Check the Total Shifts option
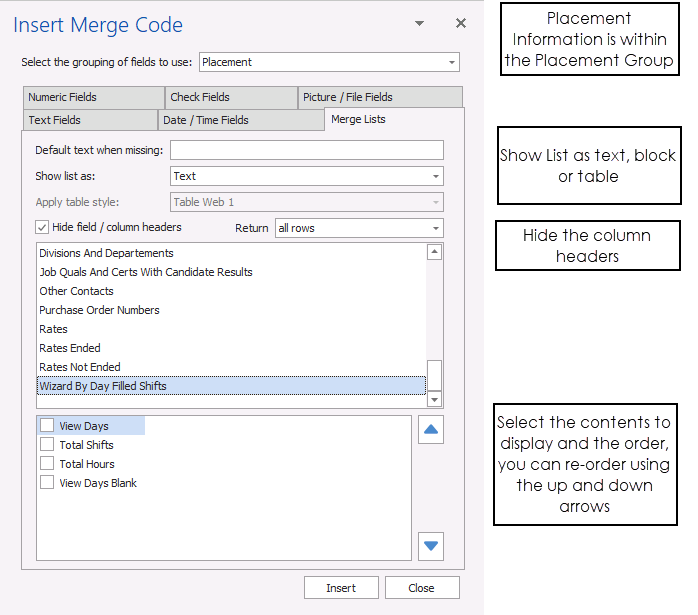The width and height of the screenshot is (698, 615). pos(47,445)
